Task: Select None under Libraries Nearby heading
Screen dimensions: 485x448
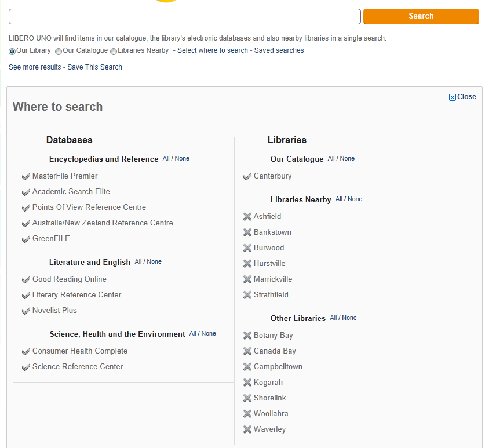Action: 355,199
